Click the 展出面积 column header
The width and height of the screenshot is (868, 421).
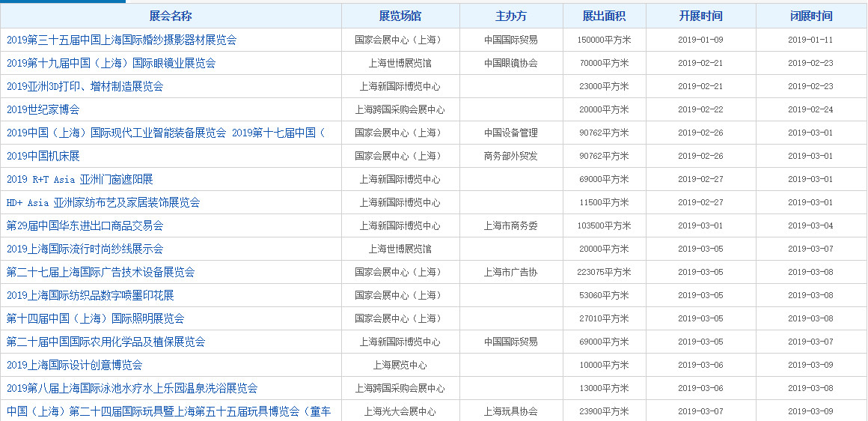(604, 16)
